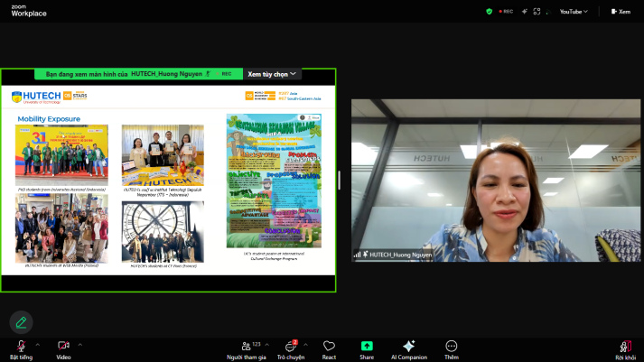This screenshot has height=362, width=644.
Task: Toggle the full screen icon
Action: click(x=537, y=12)
